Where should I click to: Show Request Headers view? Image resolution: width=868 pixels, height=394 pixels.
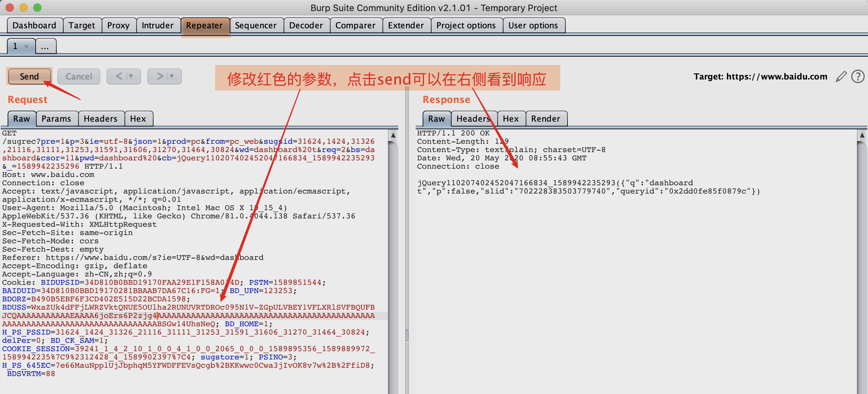(101, 119)
